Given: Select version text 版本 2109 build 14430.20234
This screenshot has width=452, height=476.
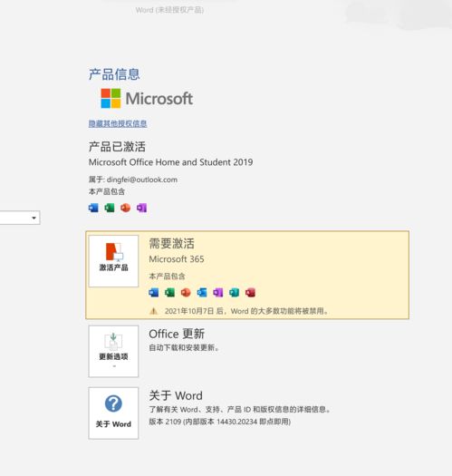Looking at the screenshot, I should click(x=220, y=422).
